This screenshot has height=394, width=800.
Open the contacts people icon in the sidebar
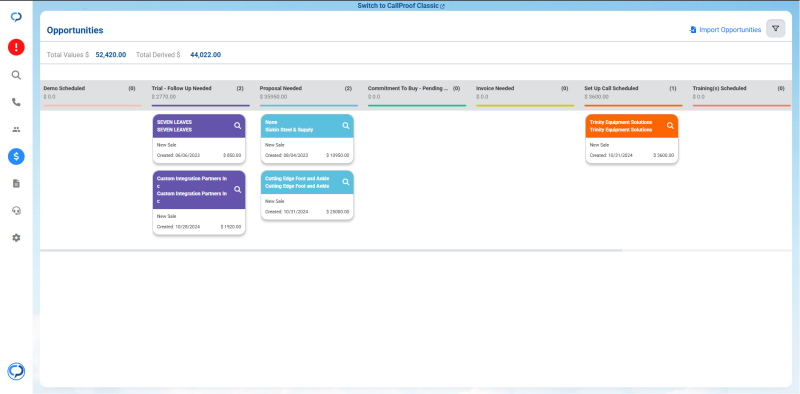point(16,130)
